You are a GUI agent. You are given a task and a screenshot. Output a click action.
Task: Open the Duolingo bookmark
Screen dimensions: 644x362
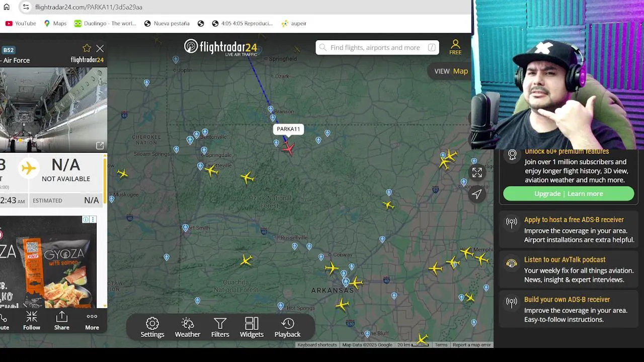click(105, 23)
